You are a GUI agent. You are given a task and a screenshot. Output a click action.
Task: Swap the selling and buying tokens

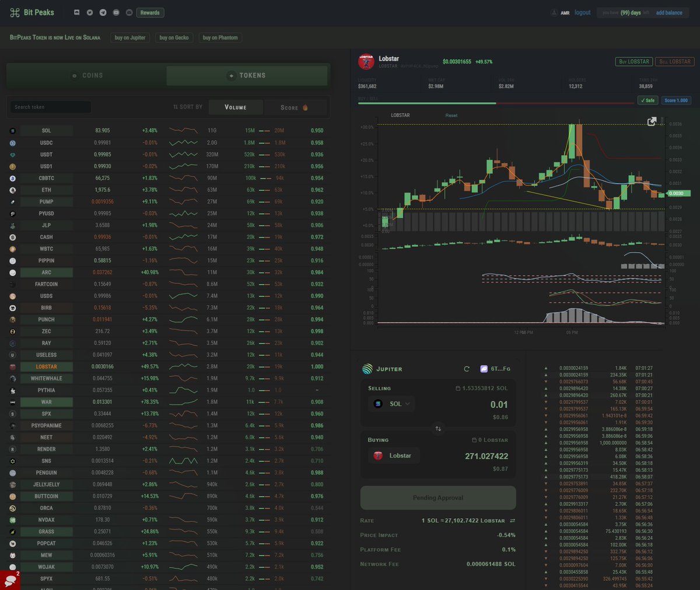click(x=438, y=428)
